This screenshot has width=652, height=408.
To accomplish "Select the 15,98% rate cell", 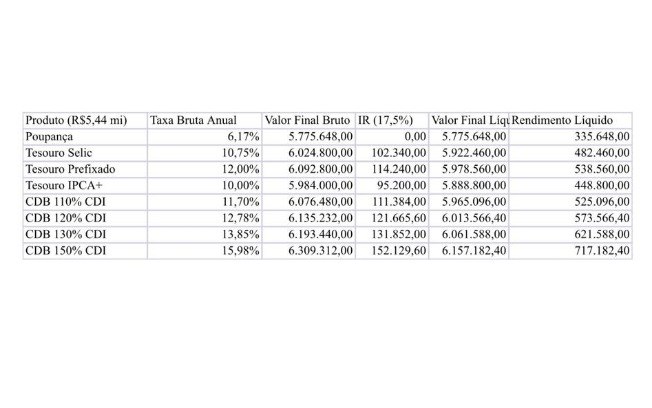I will (205, 251).
